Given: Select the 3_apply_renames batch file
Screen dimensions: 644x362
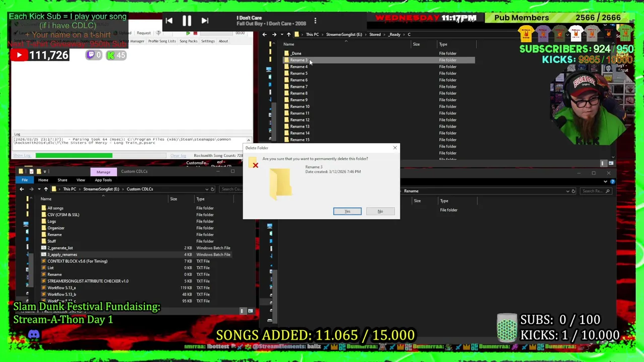Looking at the screenshot, I should pos(136,254).
